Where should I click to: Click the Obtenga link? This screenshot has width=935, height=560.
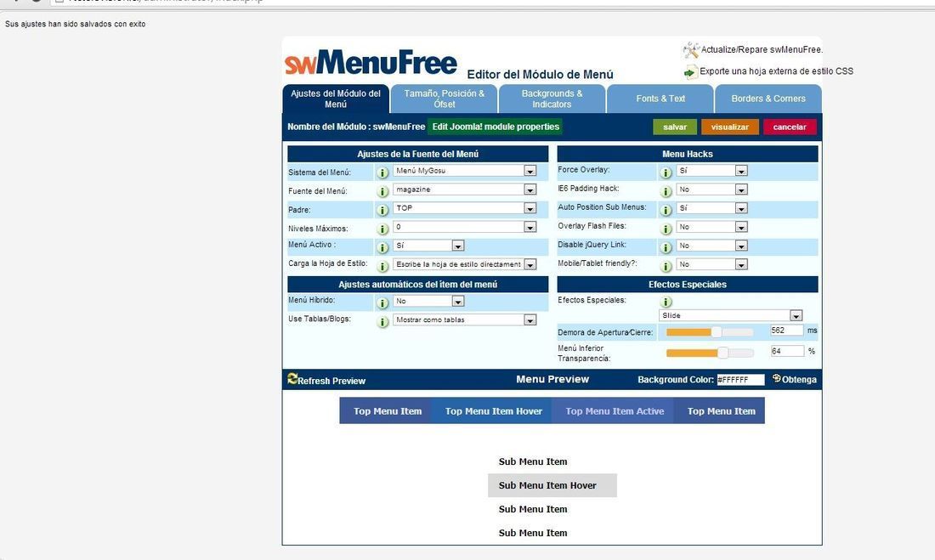click(x=799, y=380)
